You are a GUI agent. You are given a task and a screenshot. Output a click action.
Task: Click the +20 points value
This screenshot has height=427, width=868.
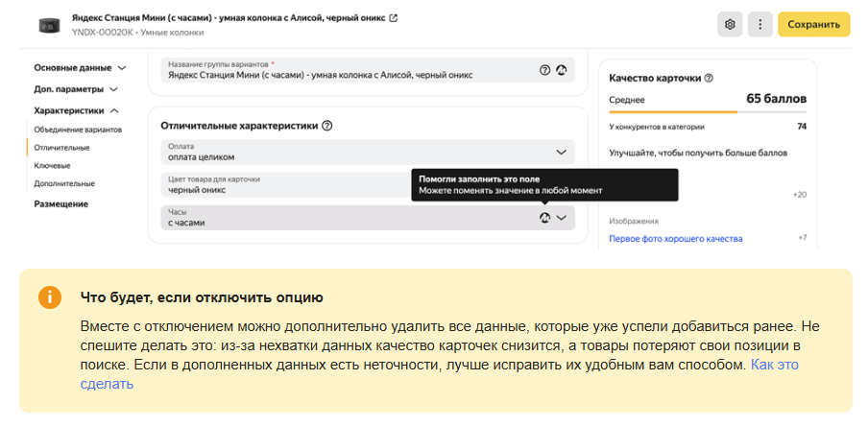(800, 195)
